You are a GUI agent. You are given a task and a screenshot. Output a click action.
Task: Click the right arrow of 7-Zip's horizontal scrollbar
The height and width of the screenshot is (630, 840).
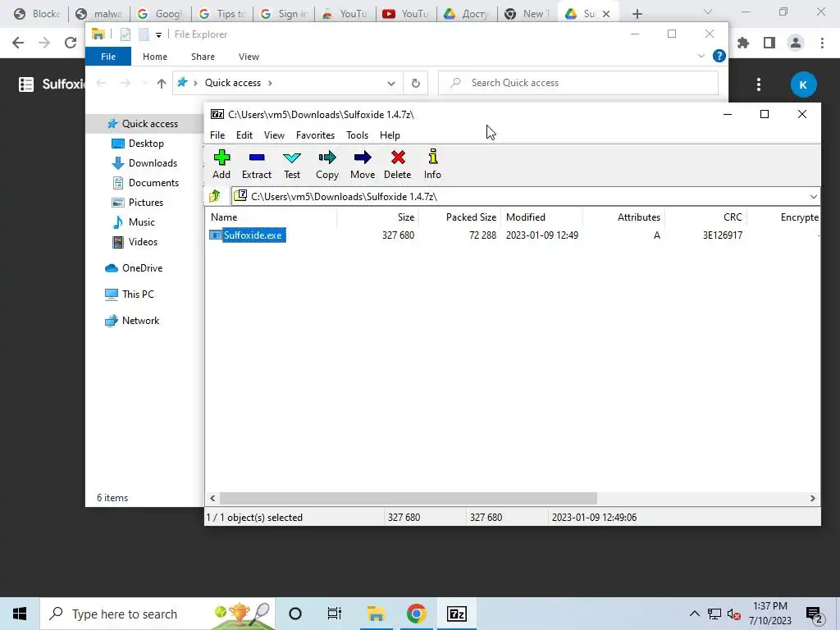tap(812, 498)
